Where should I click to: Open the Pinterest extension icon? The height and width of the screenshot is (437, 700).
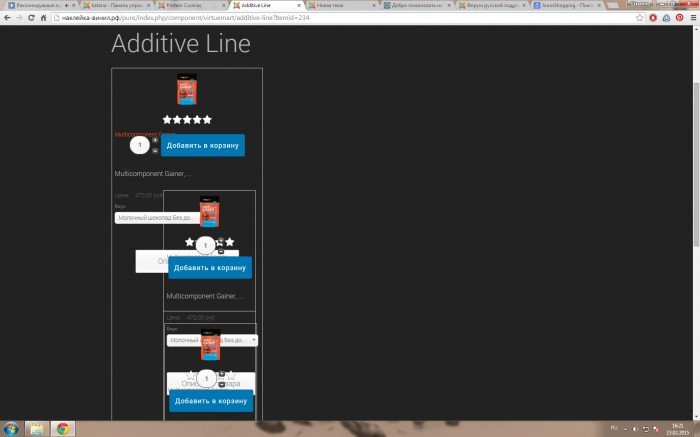click(679, 18)
